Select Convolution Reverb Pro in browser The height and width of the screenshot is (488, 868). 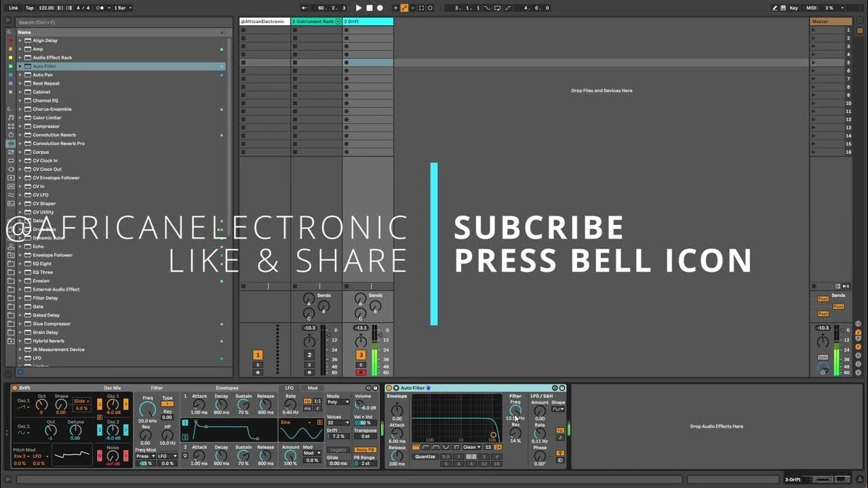58,144
